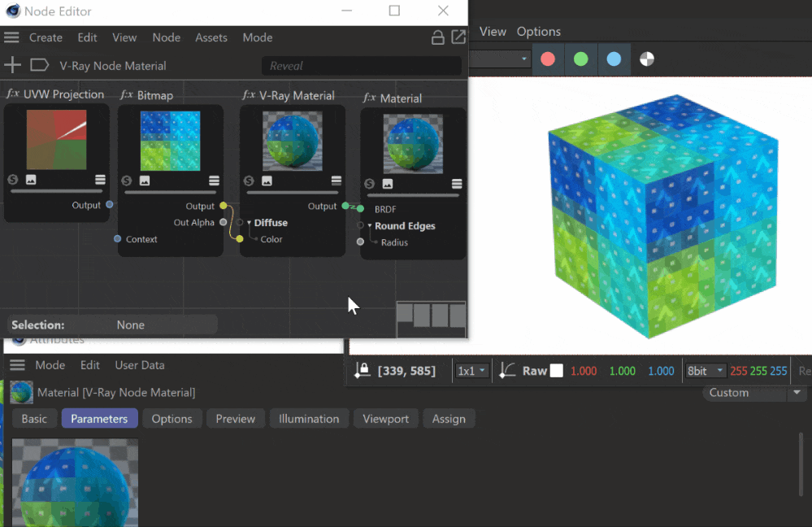Collapse the Diffuse group in V-Ray Material node

click(249, 223)
